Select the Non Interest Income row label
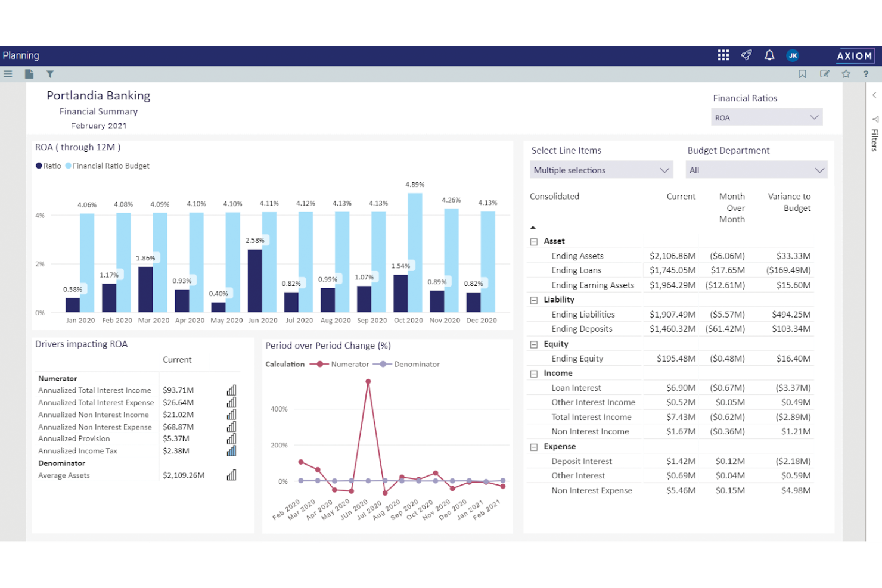This screenshot has height=588, width=882. click(x=590, y=431)
